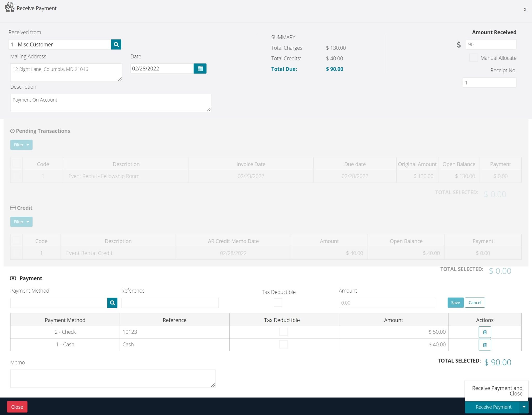Choose Receive Payment and Close
This screenshot has width=532, height=415.
click(x=497, y=391)
